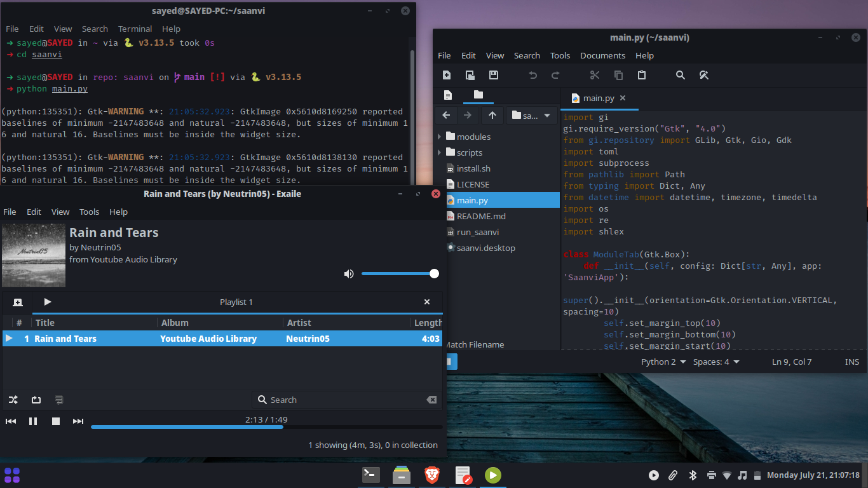The height and width of the screenshot is (488, 868).
Task: Select the Playlist 1 tab
Action: point(236,302)
